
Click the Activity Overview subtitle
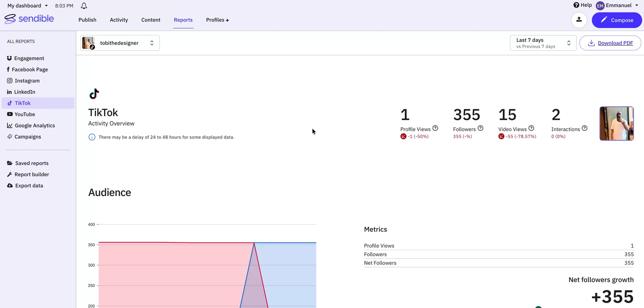tap(111, 124)
